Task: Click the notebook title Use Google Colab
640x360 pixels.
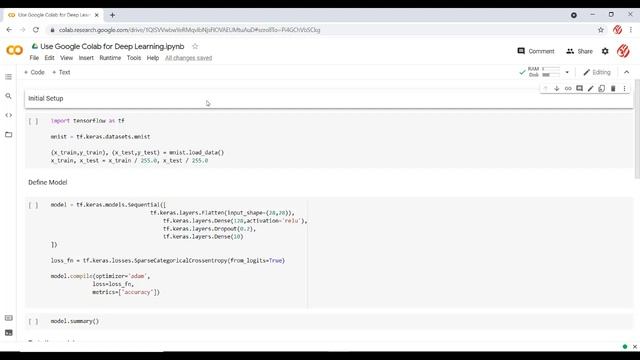Action: 112,46
